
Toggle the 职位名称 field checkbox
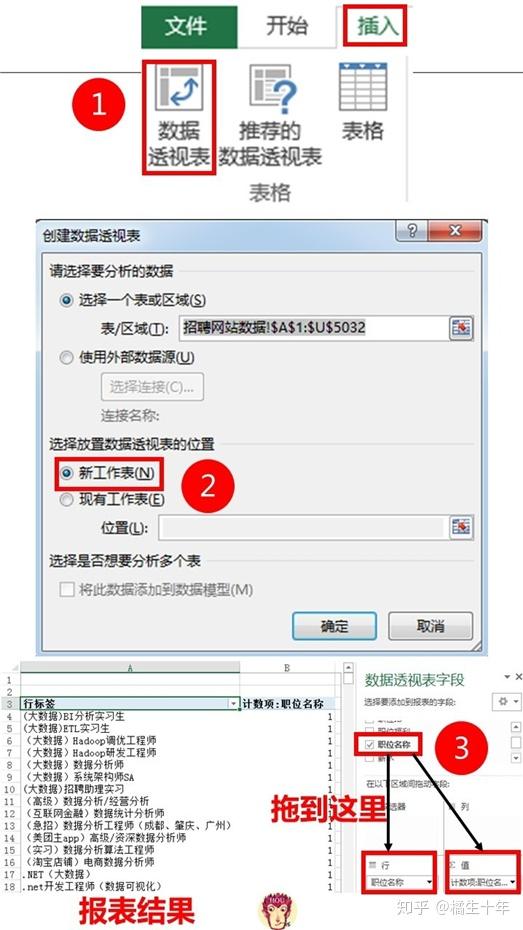[369, 744]
